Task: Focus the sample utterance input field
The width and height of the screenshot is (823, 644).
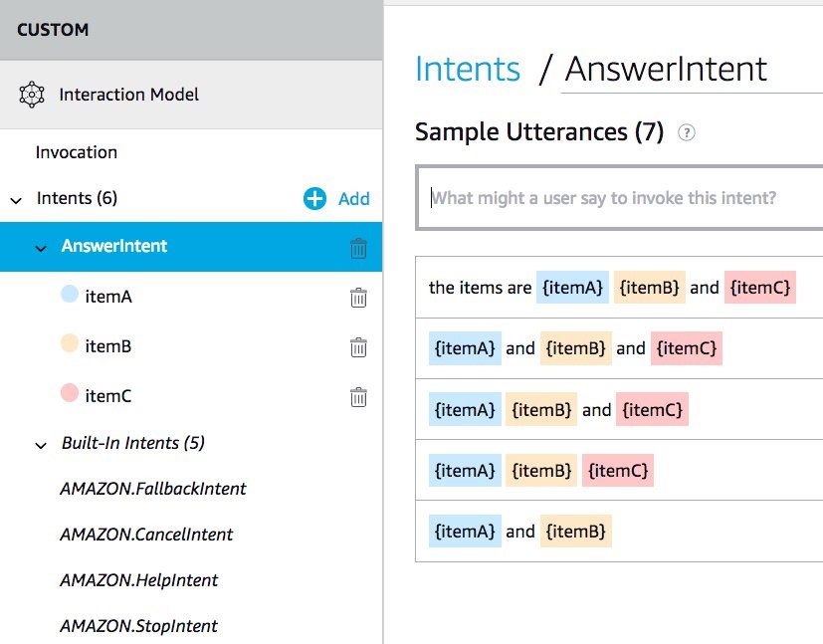Action: tap(619, 198)
